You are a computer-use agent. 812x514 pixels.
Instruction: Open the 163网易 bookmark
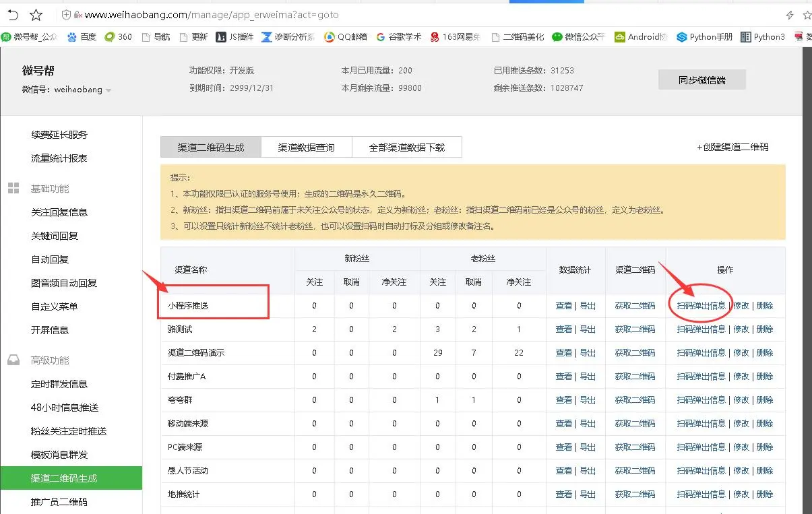(456, 37)
